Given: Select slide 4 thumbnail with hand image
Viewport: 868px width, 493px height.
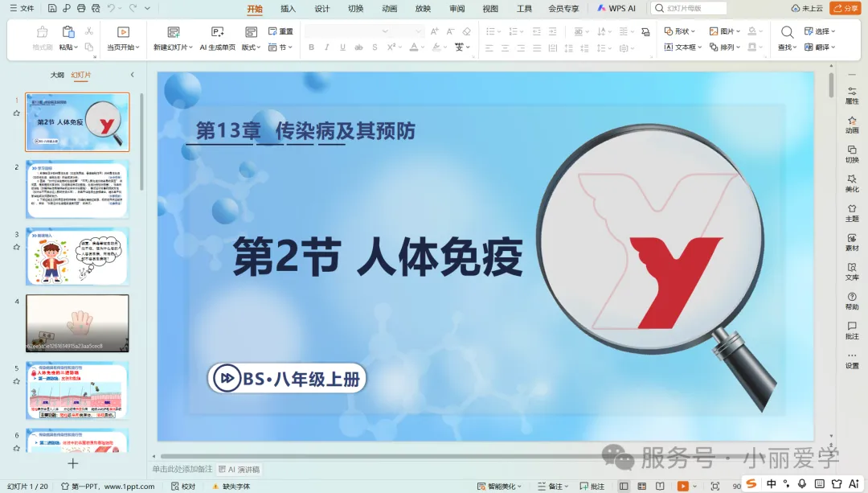Looking at the screenshot, I should click(77, 323).
